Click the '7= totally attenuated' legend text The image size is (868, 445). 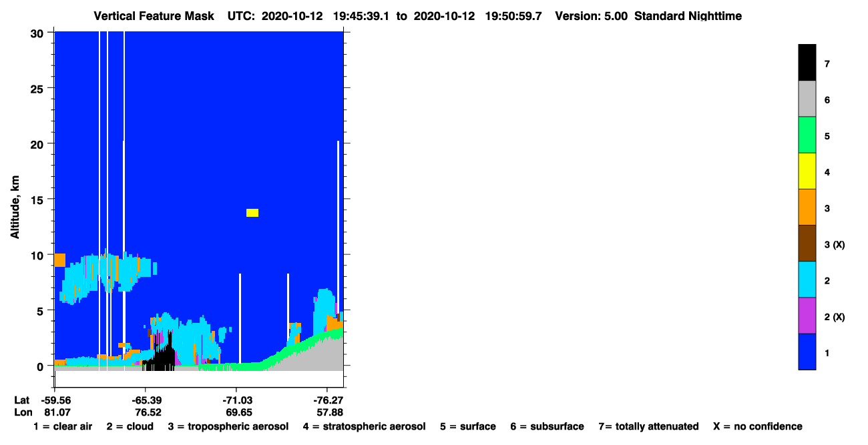[x=649, y=426]
